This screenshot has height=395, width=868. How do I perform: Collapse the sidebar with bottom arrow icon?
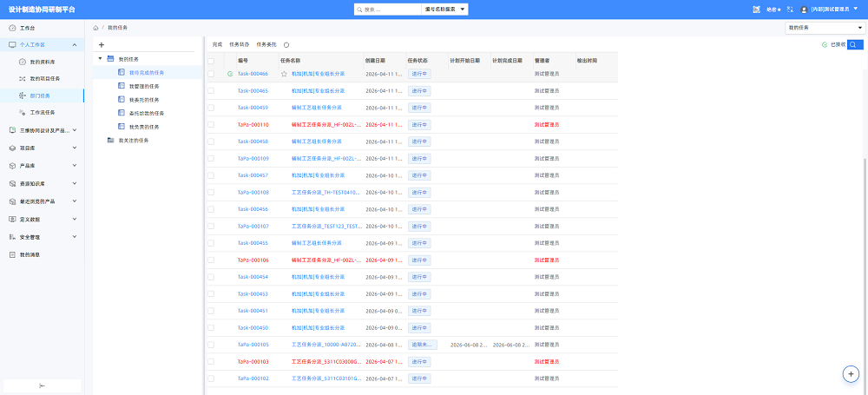tap(42, 386)
